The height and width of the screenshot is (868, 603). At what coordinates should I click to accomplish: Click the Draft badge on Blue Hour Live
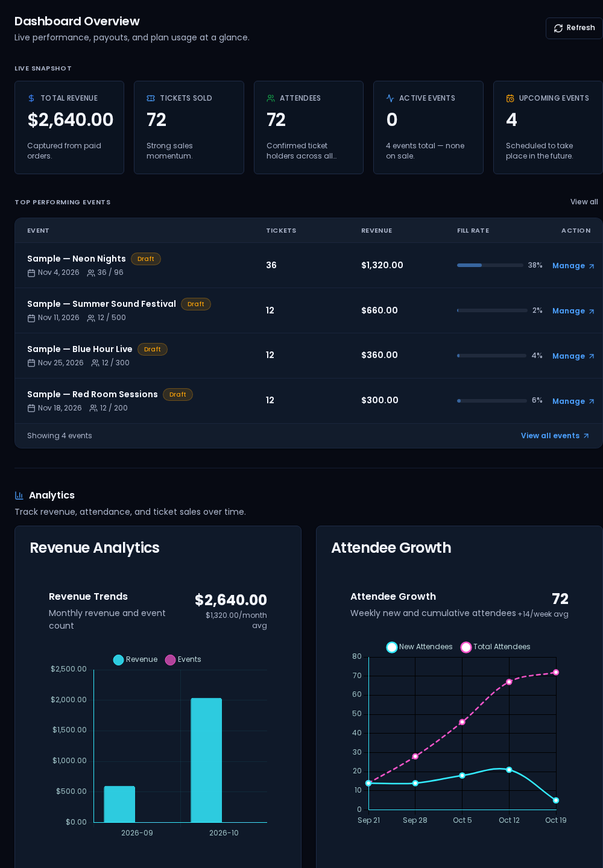[153, 350]
